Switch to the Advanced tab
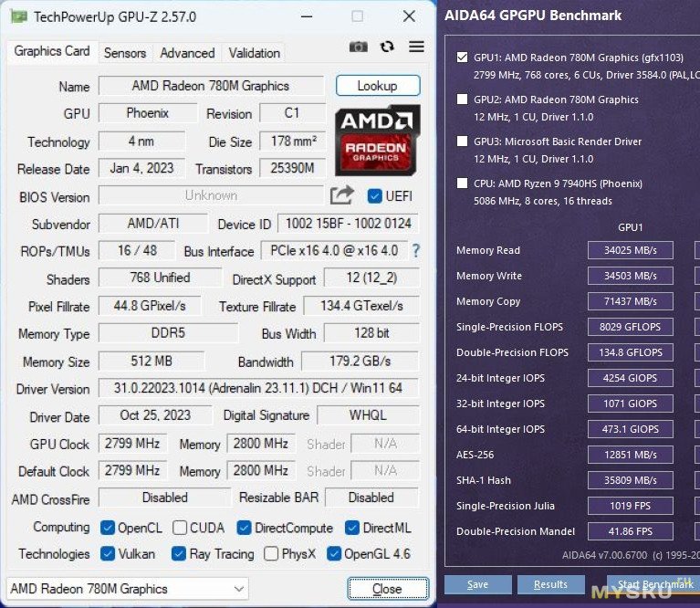 pos(187,53)
